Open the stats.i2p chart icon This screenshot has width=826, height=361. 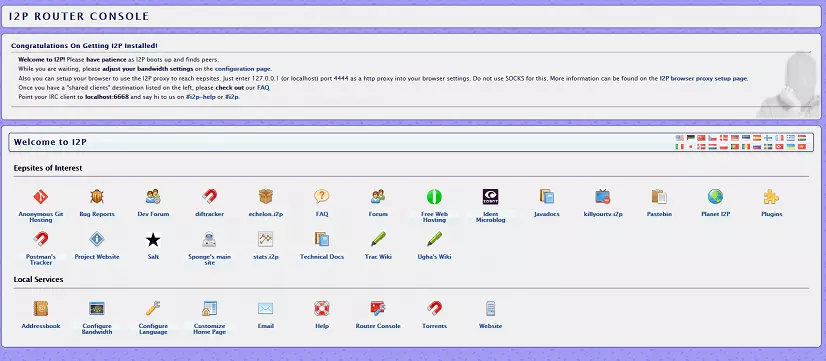click(266, 239)
